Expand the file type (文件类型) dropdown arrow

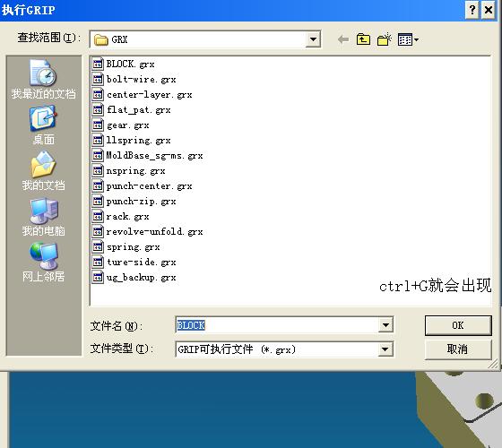(385, 349)
